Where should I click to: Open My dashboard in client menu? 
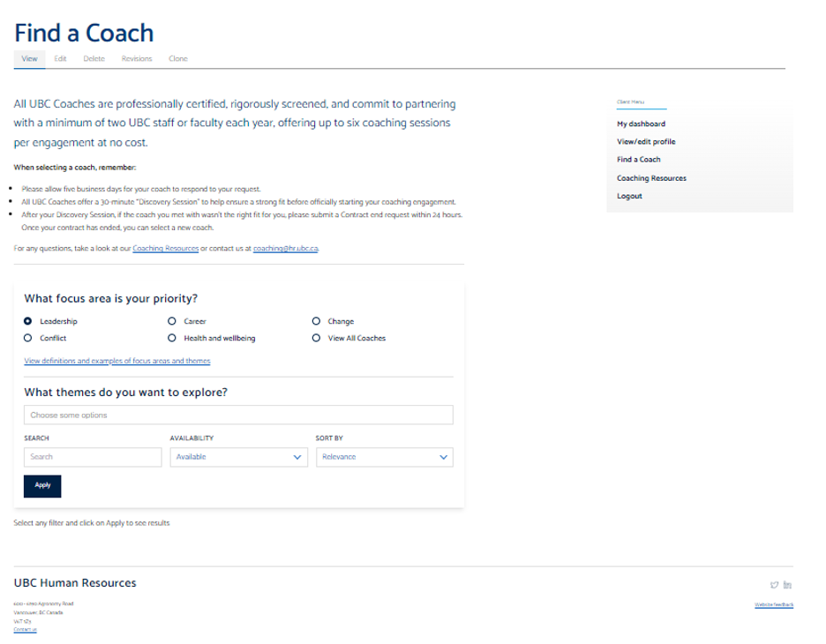(641, 124)
